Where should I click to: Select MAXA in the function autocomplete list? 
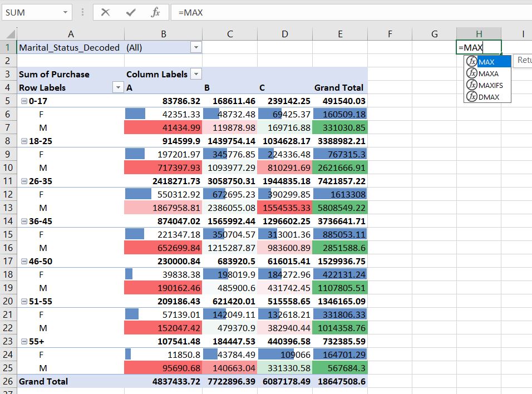(x=487, y=73)
